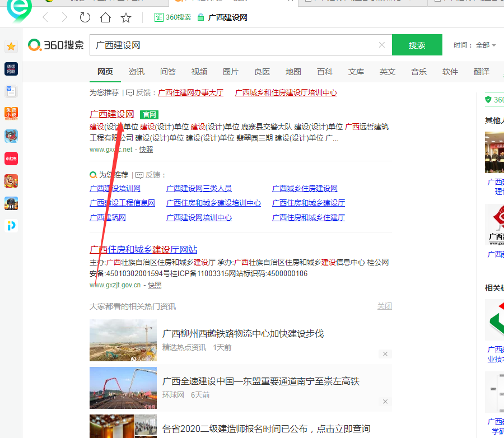Open the 翻译 tab
Screen dimensions: 504x438
482,72
